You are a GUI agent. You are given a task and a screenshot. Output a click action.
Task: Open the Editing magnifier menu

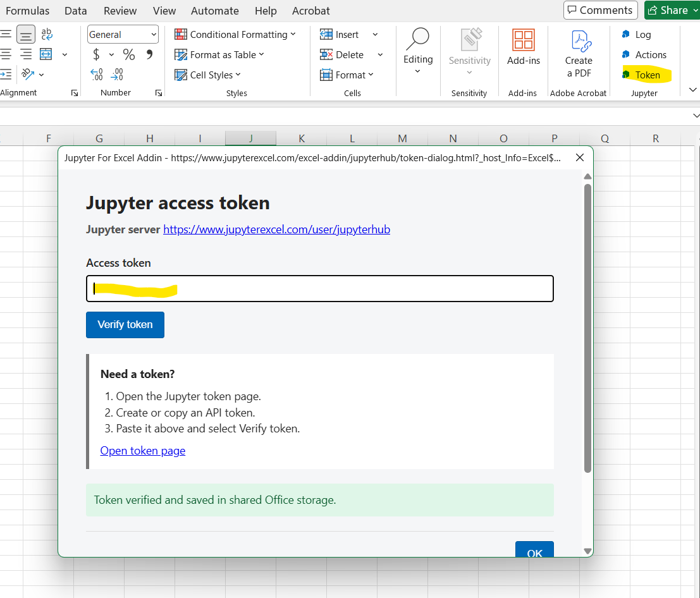(x=418, y=51)
